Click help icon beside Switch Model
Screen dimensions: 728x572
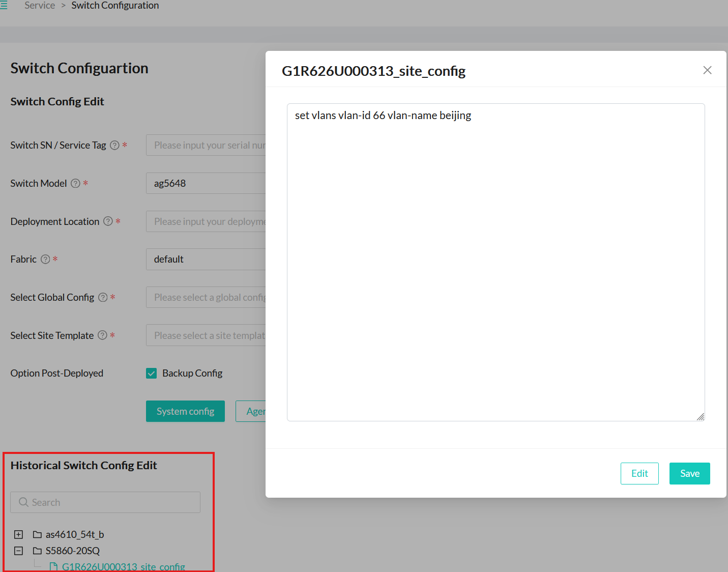pos(75,184)
